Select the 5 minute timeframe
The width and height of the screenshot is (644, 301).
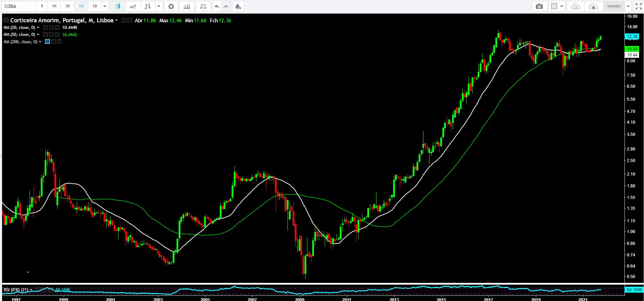click(42, 6)
